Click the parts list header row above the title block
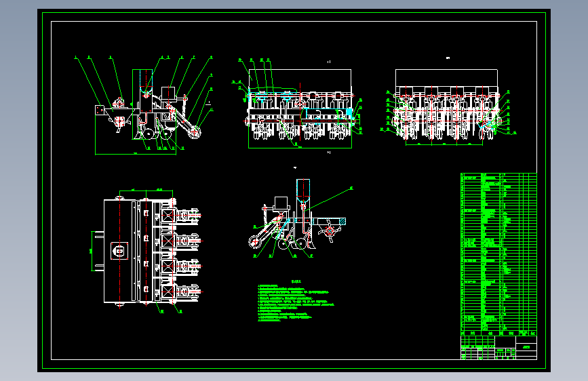This screenshot has width=588, height=381. pyautogui.click(x=498, y=333)
